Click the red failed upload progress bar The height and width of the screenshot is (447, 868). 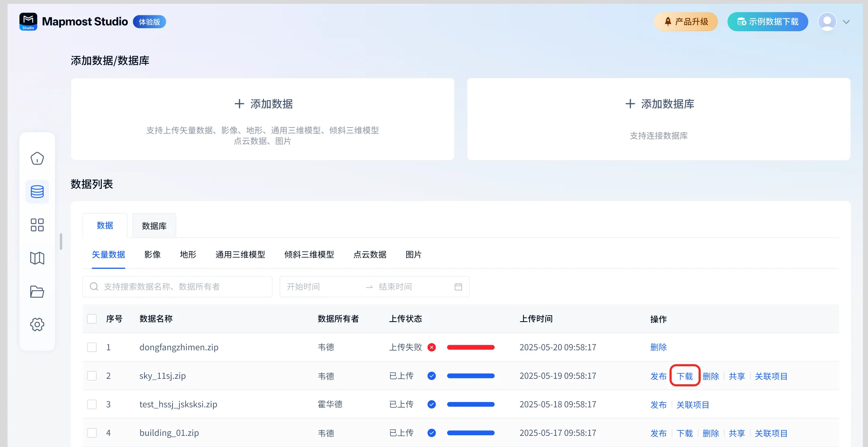[x=470, y=347]
